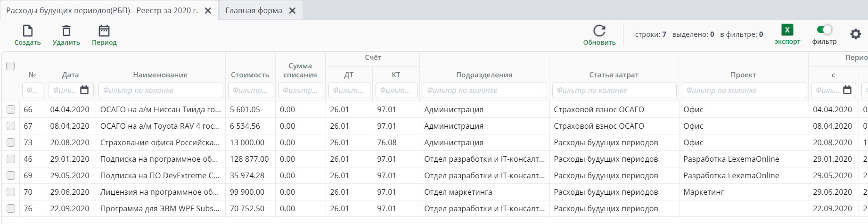Select the Расходы будущих периодов tab

pyautogui.click(x=102, y=10)
